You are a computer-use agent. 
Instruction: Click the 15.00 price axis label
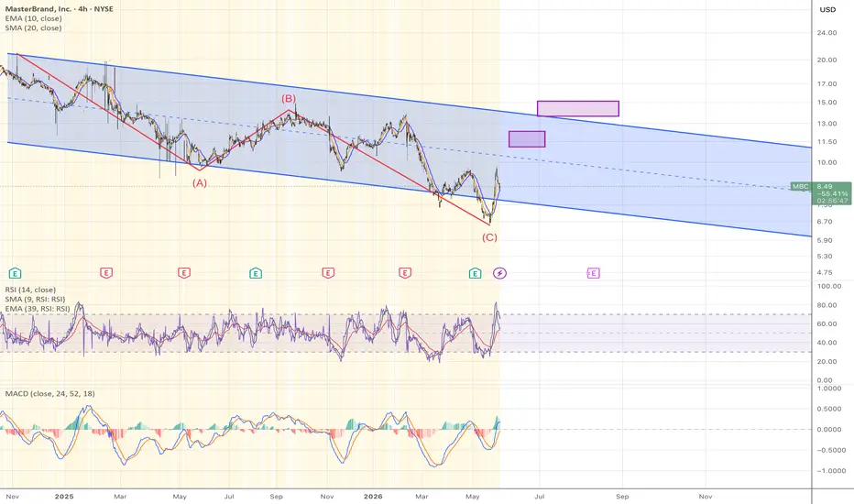point(827,103)
